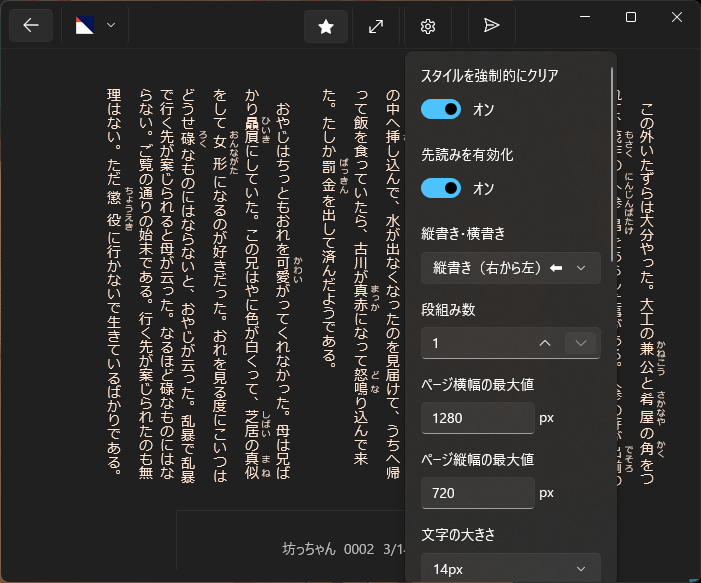Click the 先読みを有効化 label
Viewport: 701px width, 583px height.
467,155
